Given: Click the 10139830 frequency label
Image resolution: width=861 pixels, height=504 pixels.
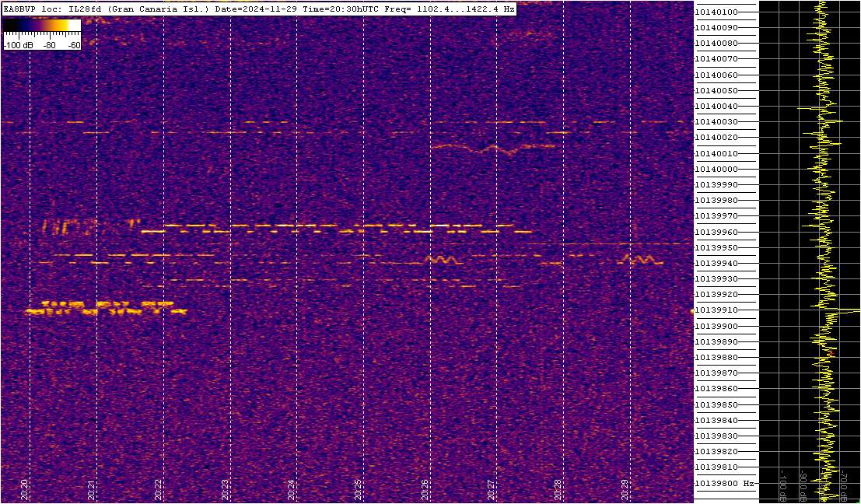Looking at the screenshot, I should point(716,436).
